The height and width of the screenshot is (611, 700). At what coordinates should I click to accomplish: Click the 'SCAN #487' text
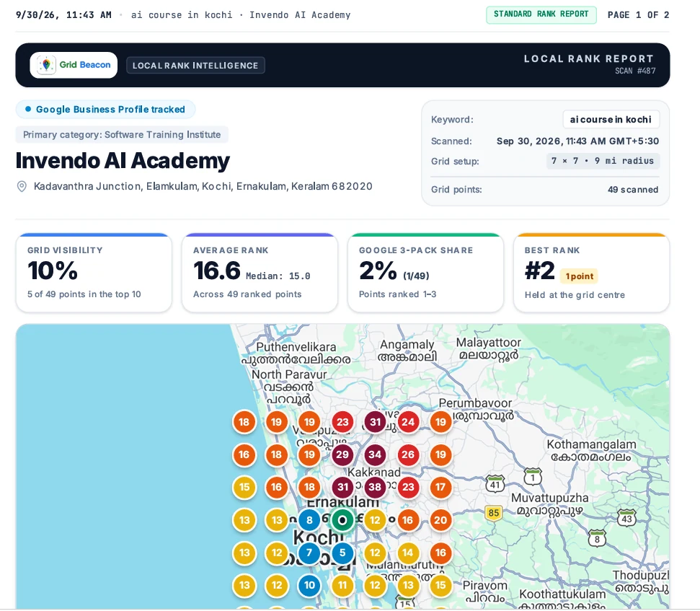[635, 71]
